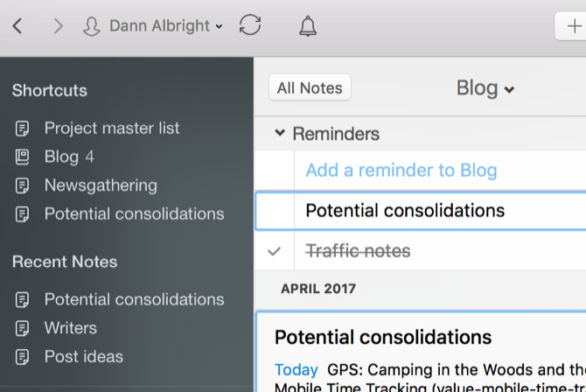This screenshot has height=392, width=586.
Task: Click note icon beside Newsgathering shortcut
Action: pyautogui.click(x=22, y=185)
